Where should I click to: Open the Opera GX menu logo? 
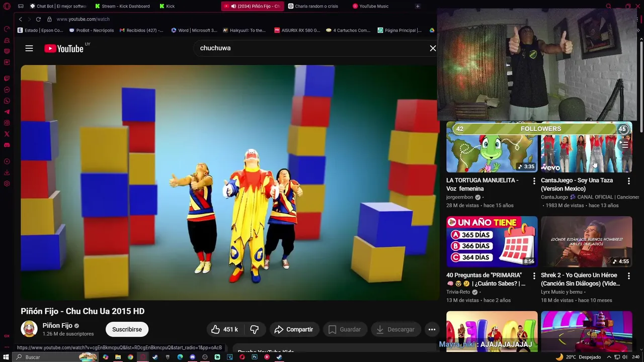pyautogui.click(x=7, y=6)
